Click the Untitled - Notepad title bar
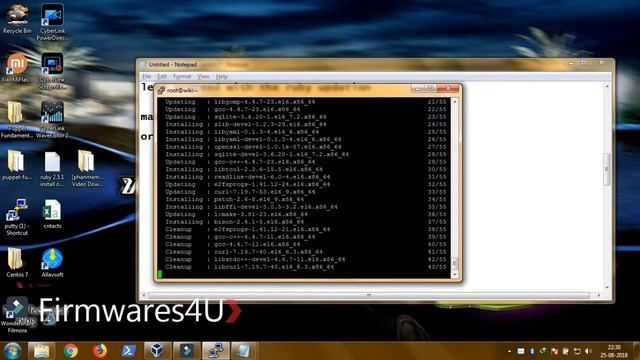This screenshot has width=640, height=360. click(351, 64)
